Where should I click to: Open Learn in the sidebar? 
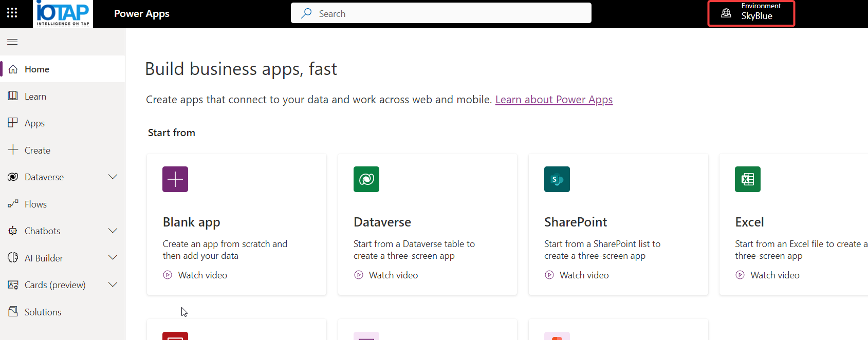62,96
